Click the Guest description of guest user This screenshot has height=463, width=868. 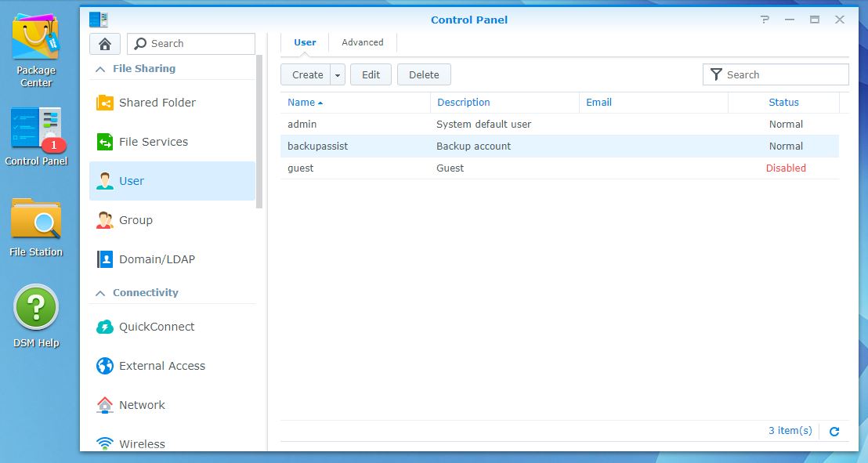450,168
